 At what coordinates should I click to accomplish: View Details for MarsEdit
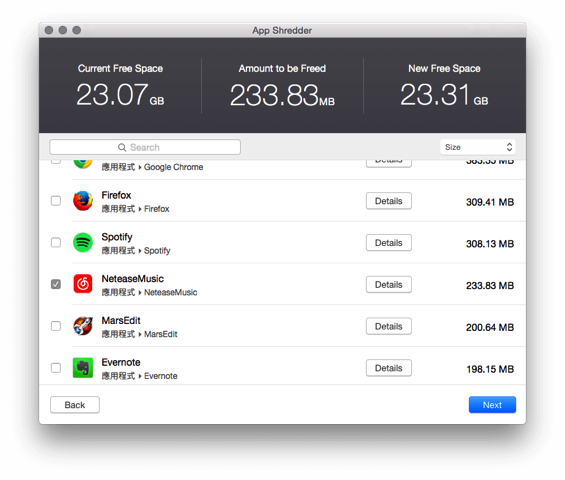point(389,326)
